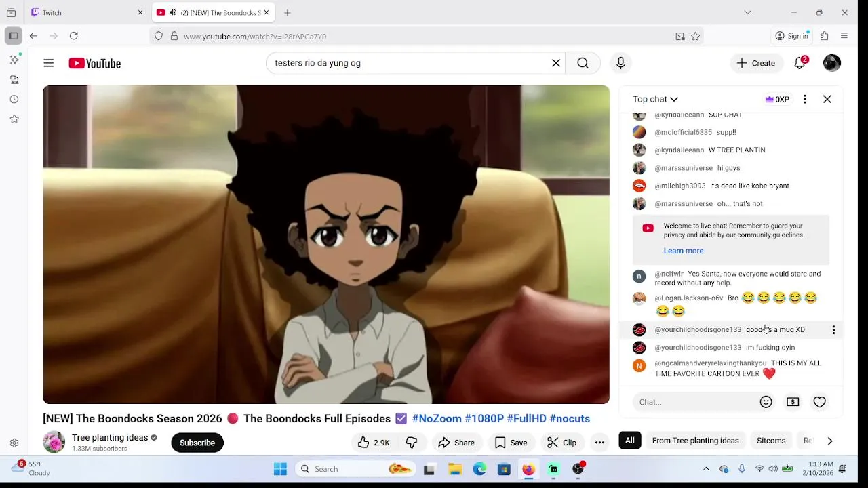The height and width of the screenshot is (488, 868).
Task: Dislike the video
Action: (x=412, y=443)
